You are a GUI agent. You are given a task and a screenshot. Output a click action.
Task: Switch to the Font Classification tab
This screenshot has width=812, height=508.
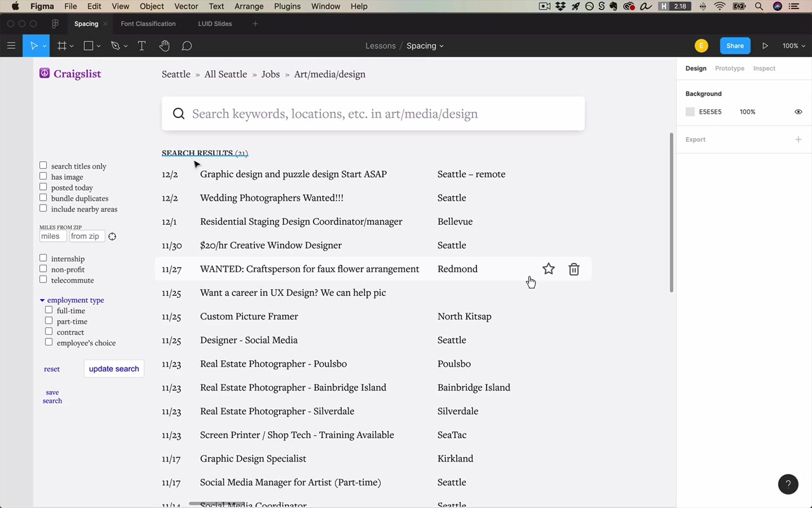[148, 23]
